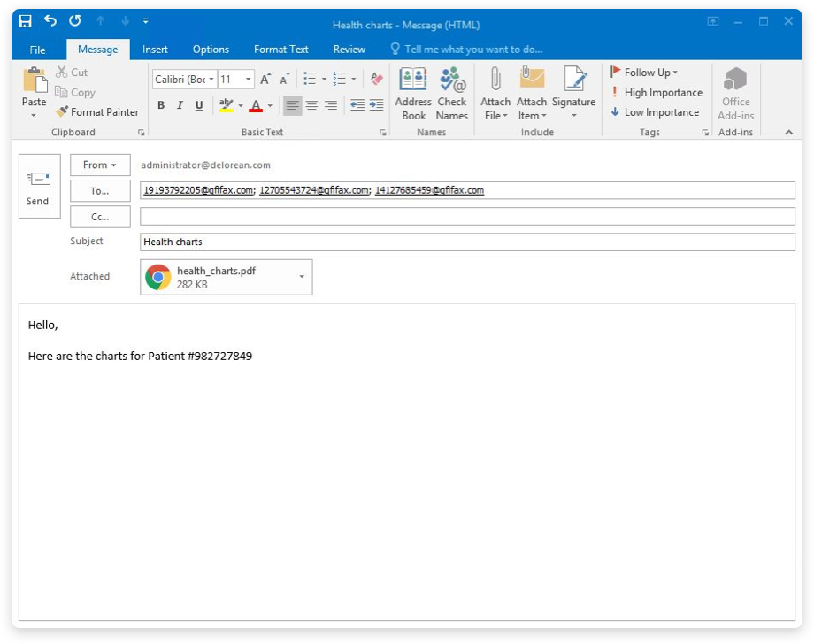Flag message with Follow Up
Viewport: 814px width, 644px height.
[x=644, y=73]
